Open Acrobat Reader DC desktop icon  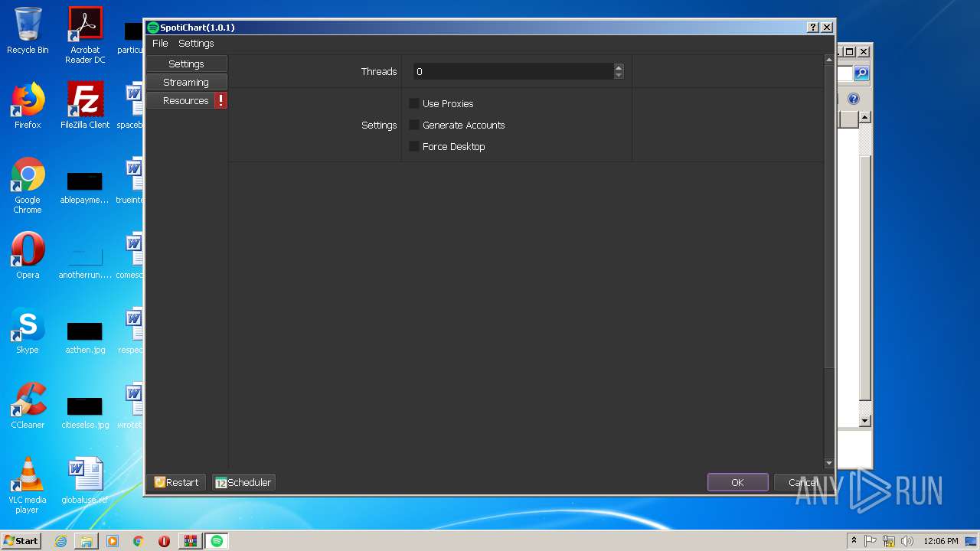click(85, 35)
